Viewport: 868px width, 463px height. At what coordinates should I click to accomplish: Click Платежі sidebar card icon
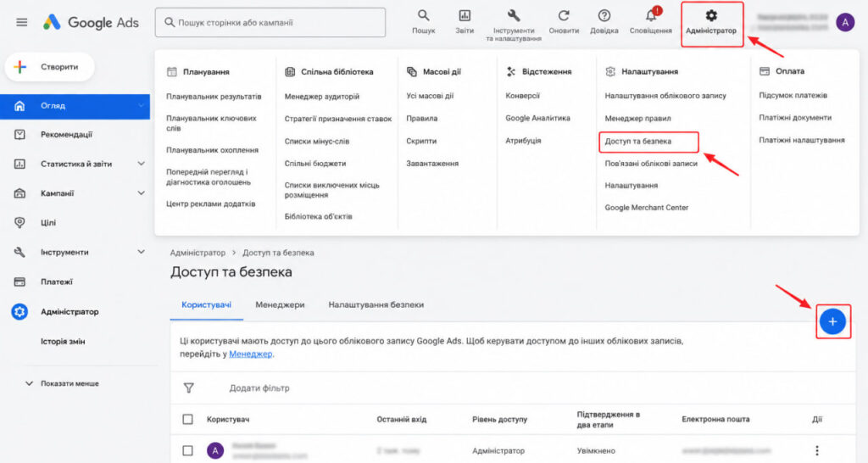coord(19,282)
